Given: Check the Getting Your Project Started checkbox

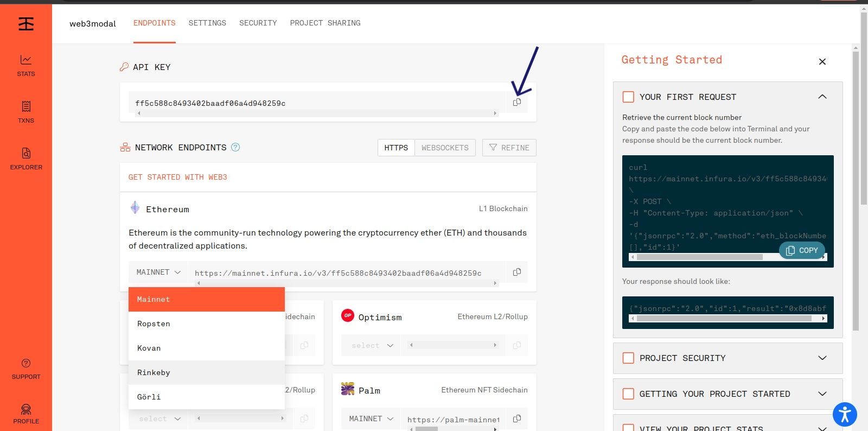Looking at the screenshot, I should [x=628, y=394].
